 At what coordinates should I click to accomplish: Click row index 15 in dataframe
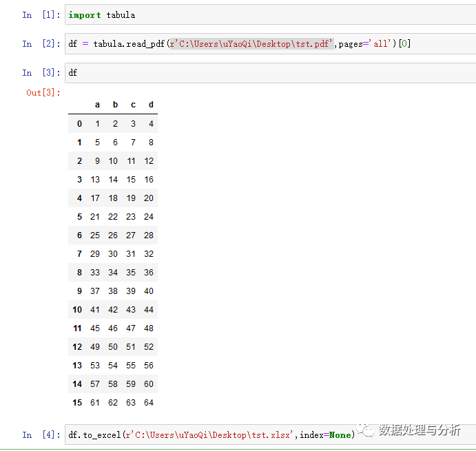tap(77, 403)
